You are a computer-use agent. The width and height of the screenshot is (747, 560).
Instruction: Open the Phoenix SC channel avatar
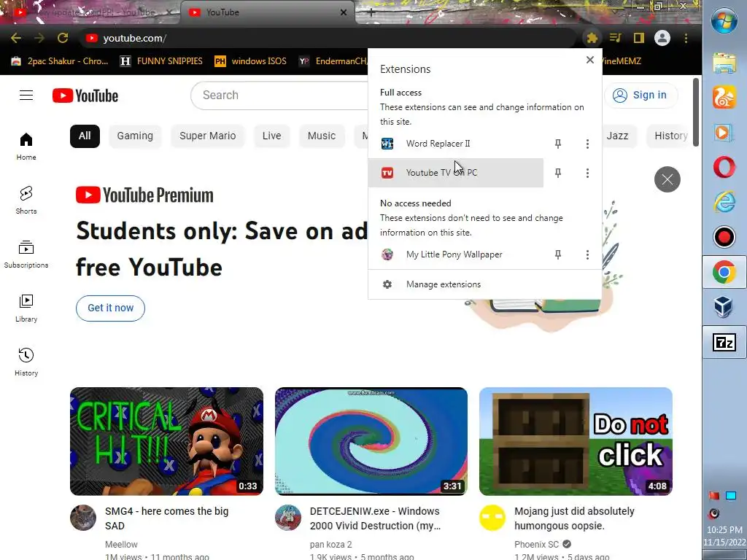click(492, 518)
